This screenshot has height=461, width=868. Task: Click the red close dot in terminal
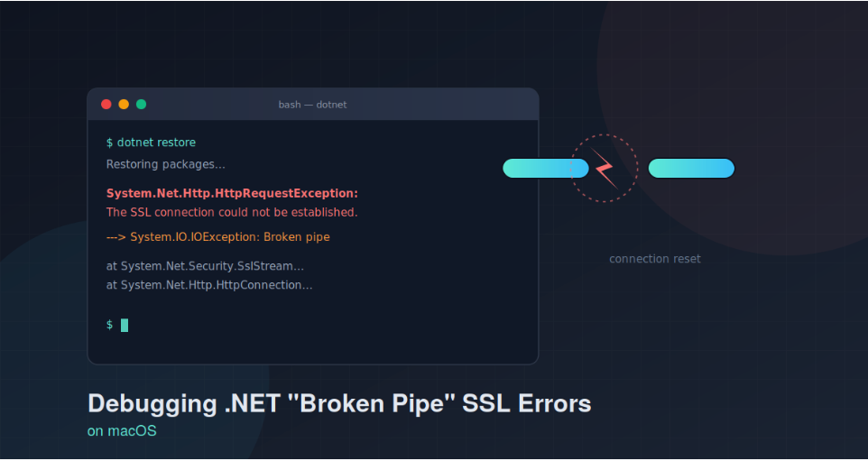(106, 104)
